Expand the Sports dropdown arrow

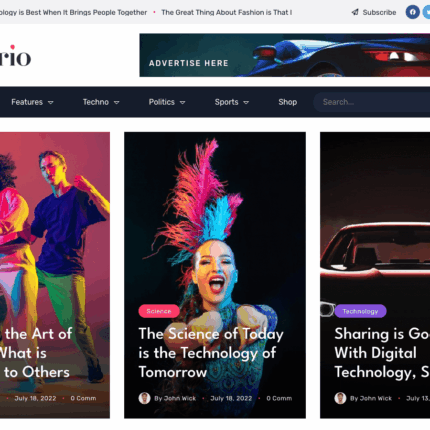coord(246,103)
